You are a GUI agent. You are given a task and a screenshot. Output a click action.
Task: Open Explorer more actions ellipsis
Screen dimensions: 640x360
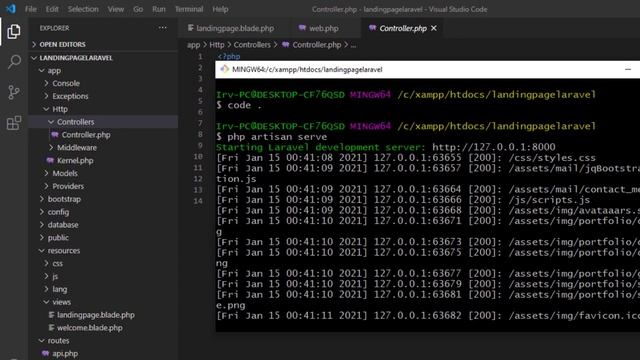(x=162, y=28)
